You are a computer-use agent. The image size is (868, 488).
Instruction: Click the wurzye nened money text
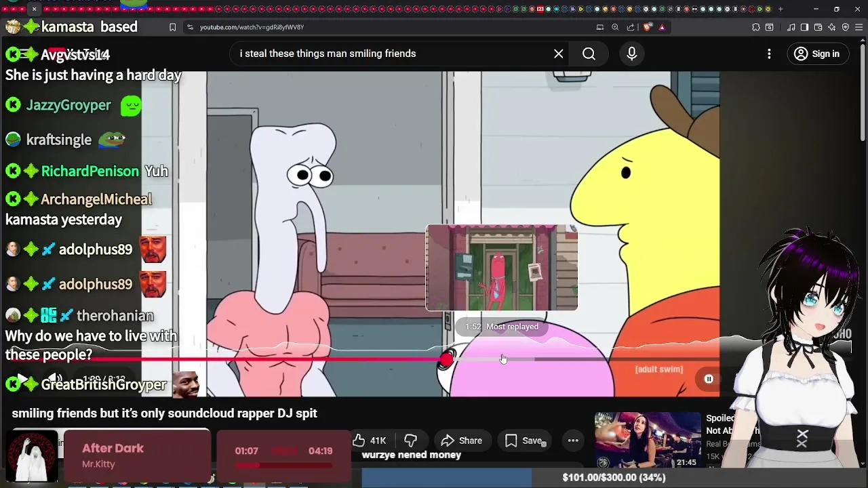pos(411,455)
